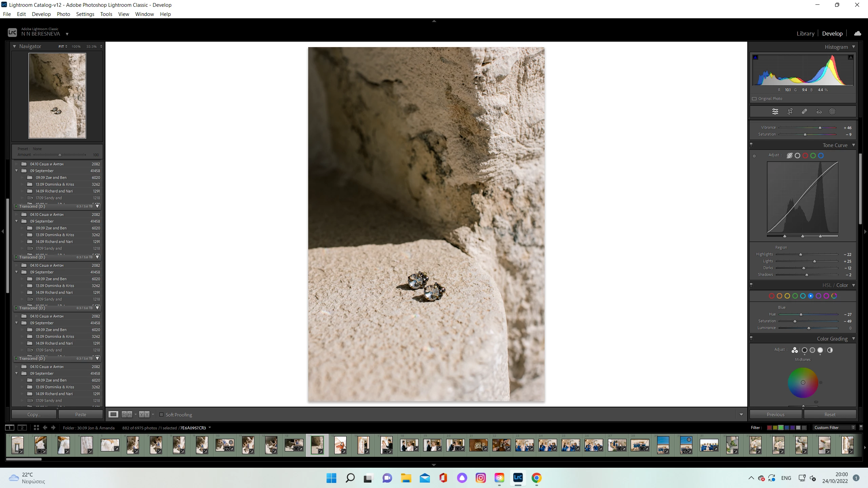Click the grid view icon in filmstrip bar

point(36,428)
